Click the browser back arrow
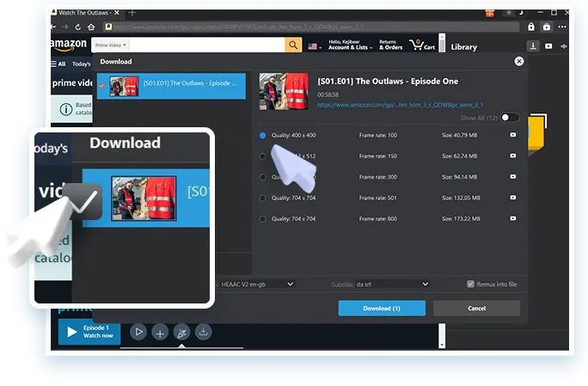 [x=53, y=27]
